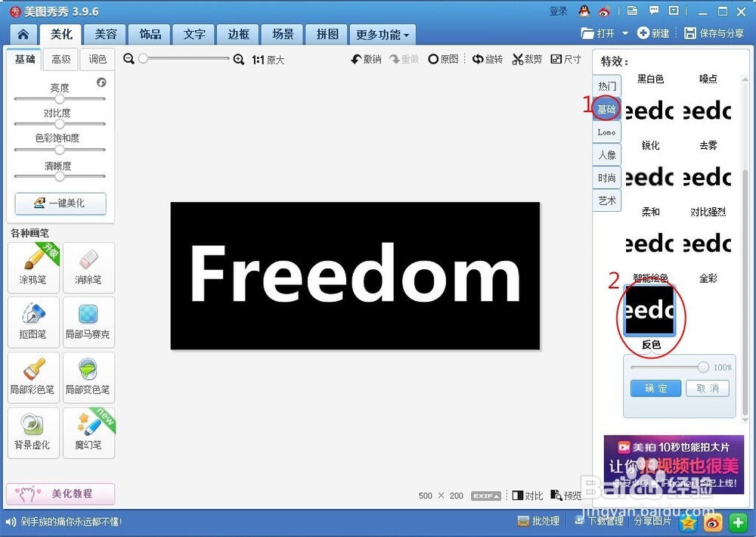Select the 局部彩色笔 color brush tool

click(x=33, y=377)
